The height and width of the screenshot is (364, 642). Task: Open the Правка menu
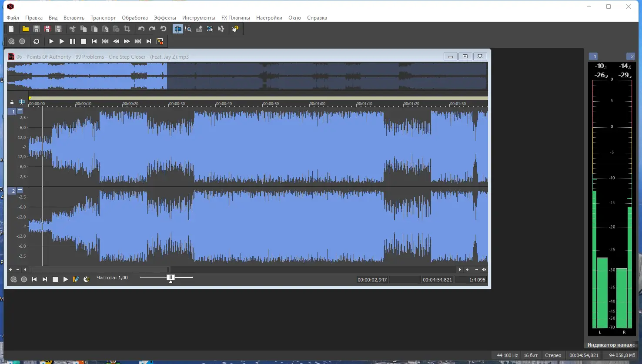click(x=34, y=18)
